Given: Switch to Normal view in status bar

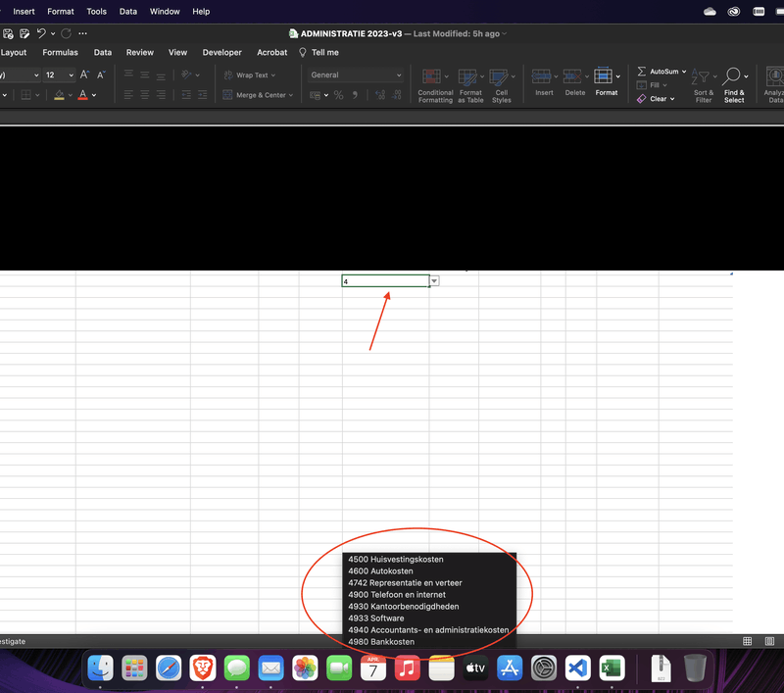Looking at the screenshot, I should click(x=747, y=641).
